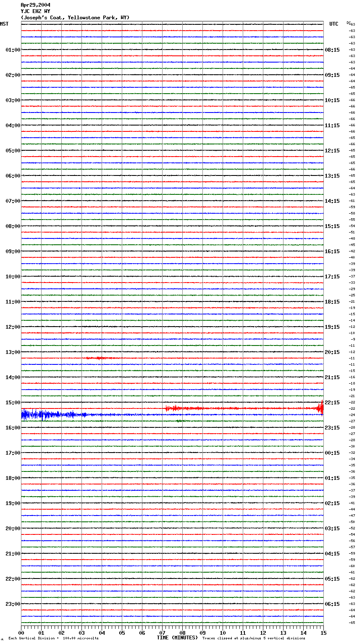Image resolution: width=357 pixels, height=644 pixels.
Task: Pick the 07:00 MST time label
Action: coord(13,201)
